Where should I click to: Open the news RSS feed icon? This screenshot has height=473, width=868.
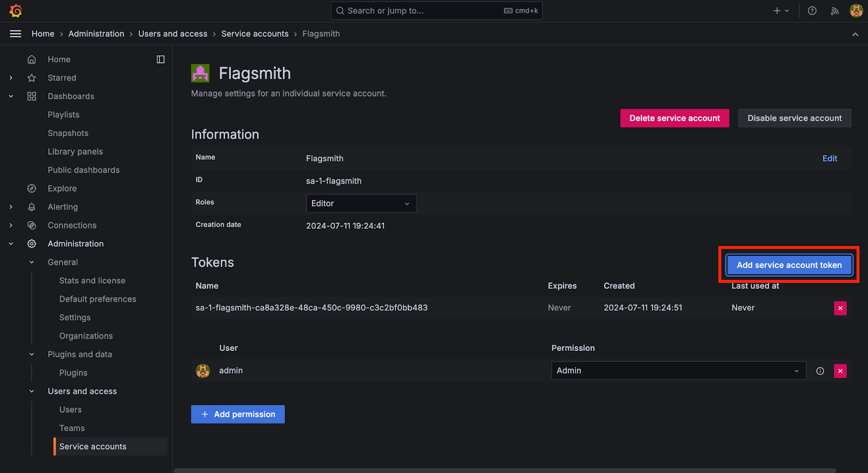point(834,11)
